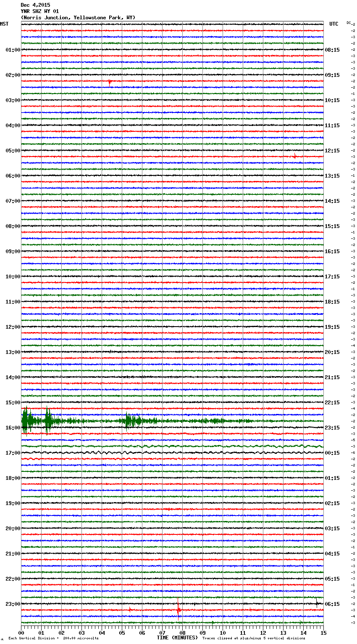This screenshot has height=644, width=357.
Task: Click the 02:15 UTC time label
Action: [332, 503]
